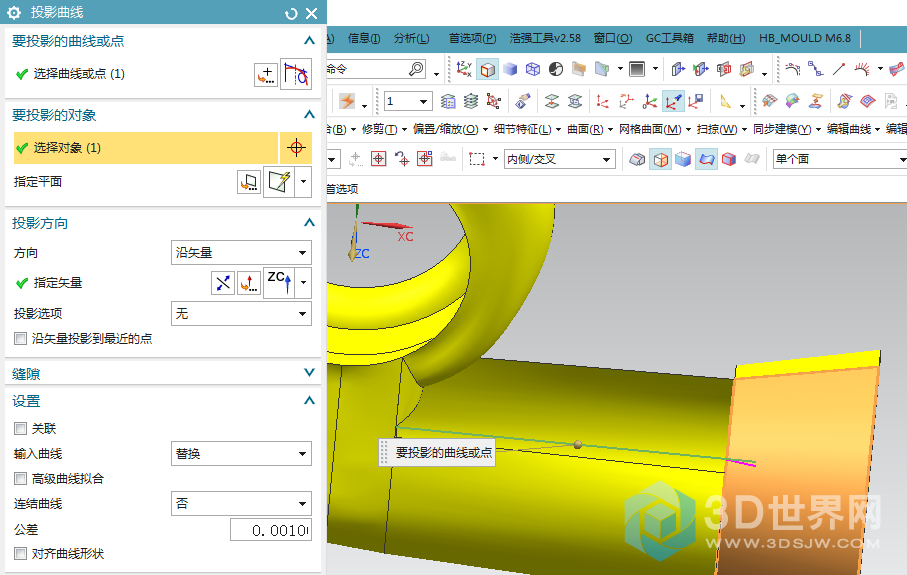Open the 信息(I) menu

tap(364, 38)
